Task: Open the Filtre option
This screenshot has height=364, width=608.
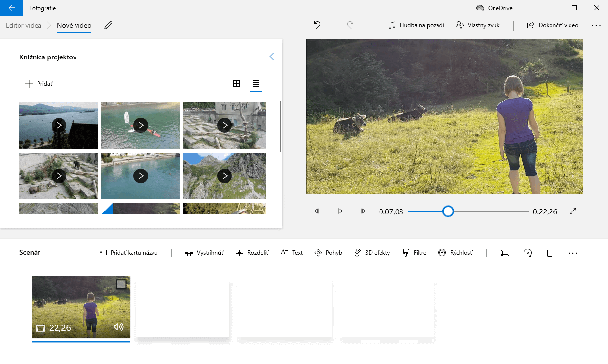Action: [414, 253]
